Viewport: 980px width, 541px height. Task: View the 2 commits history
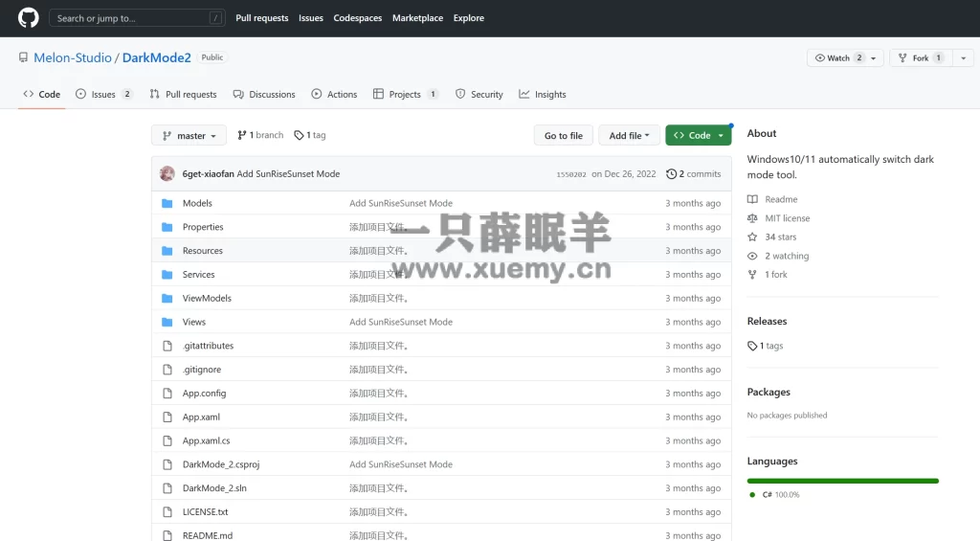[694, 174]
